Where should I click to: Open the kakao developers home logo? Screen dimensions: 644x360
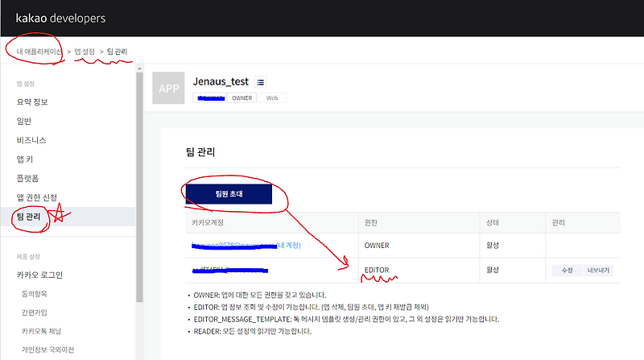coord(61,18)
